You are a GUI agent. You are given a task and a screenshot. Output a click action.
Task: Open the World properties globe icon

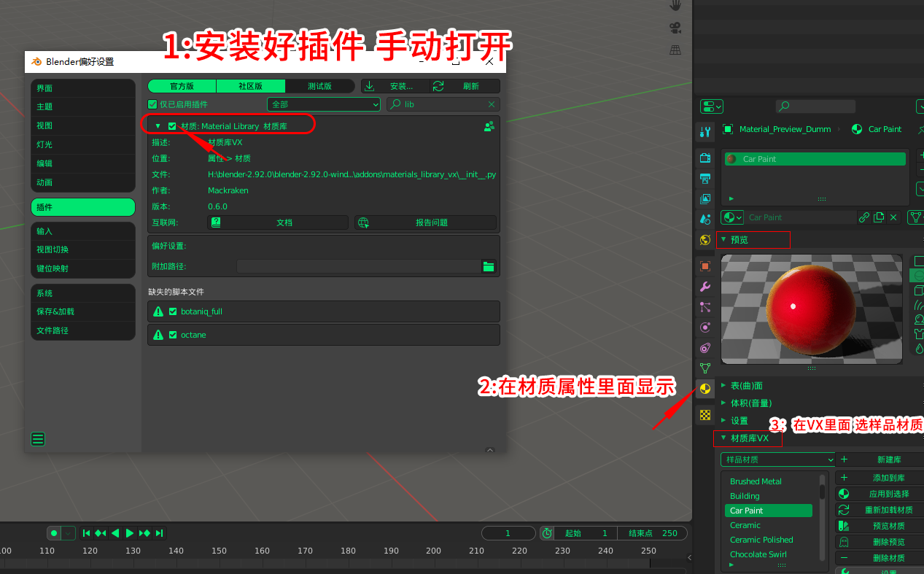pyautogui.click(x=704, y=240)
